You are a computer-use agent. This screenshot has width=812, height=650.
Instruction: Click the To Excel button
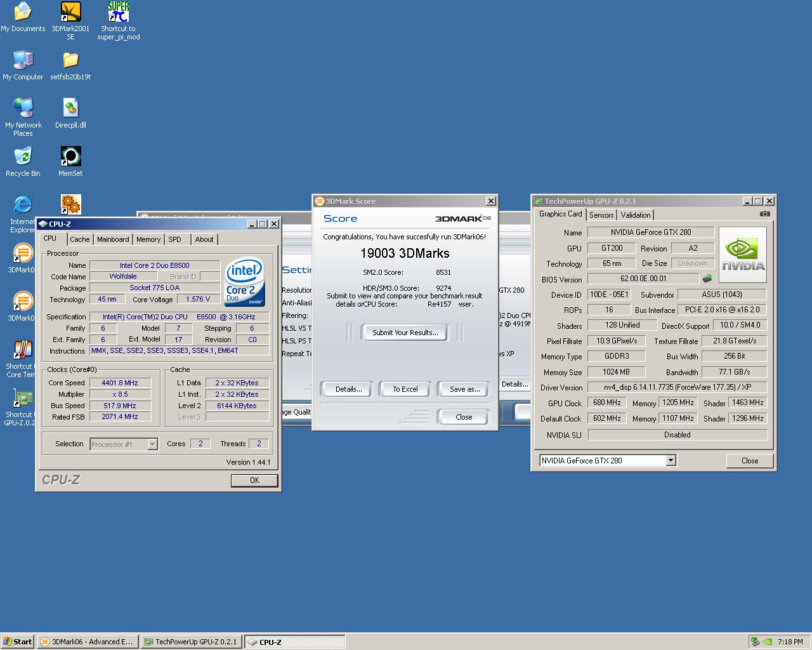(405, 389)
